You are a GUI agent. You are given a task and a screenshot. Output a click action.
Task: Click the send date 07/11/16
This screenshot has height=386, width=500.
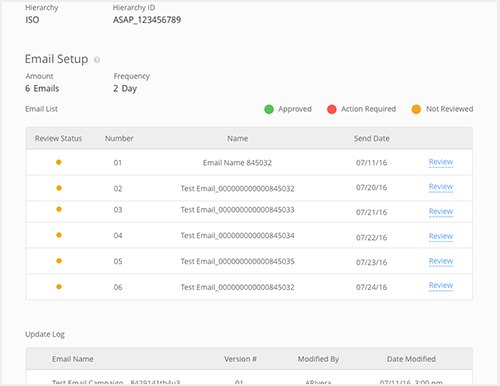click(x=371, y=163)
